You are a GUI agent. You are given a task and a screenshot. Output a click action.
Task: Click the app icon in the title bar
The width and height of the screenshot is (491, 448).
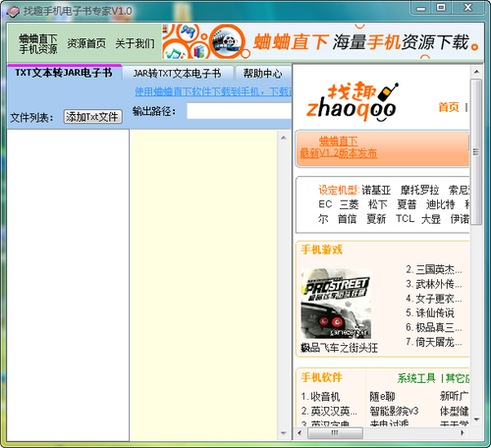14,12
